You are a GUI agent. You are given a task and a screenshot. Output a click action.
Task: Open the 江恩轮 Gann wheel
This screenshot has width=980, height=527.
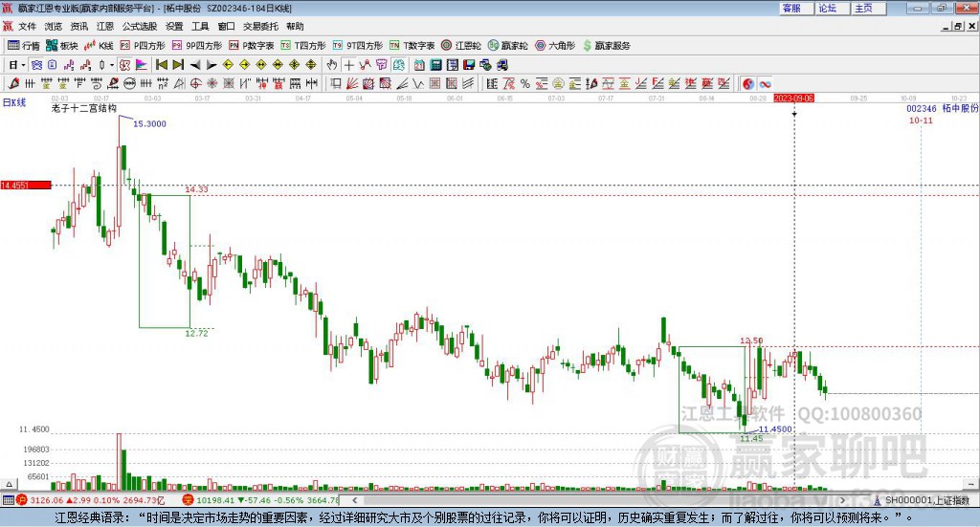(461, 46)
